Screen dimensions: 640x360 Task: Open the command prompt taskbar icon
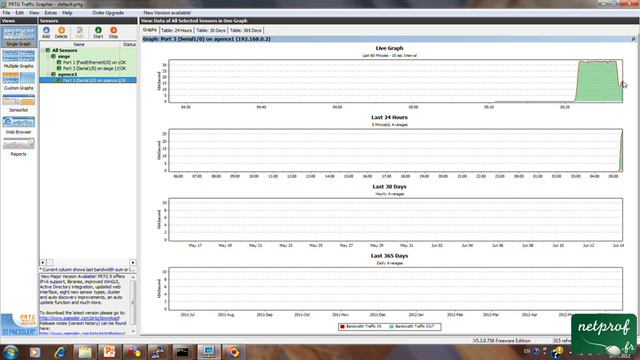(182, 352)
